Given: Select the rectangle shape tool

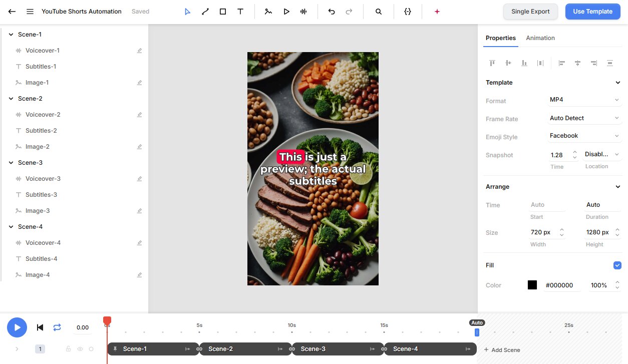Looking at the screenshot, I should (223, 12).
